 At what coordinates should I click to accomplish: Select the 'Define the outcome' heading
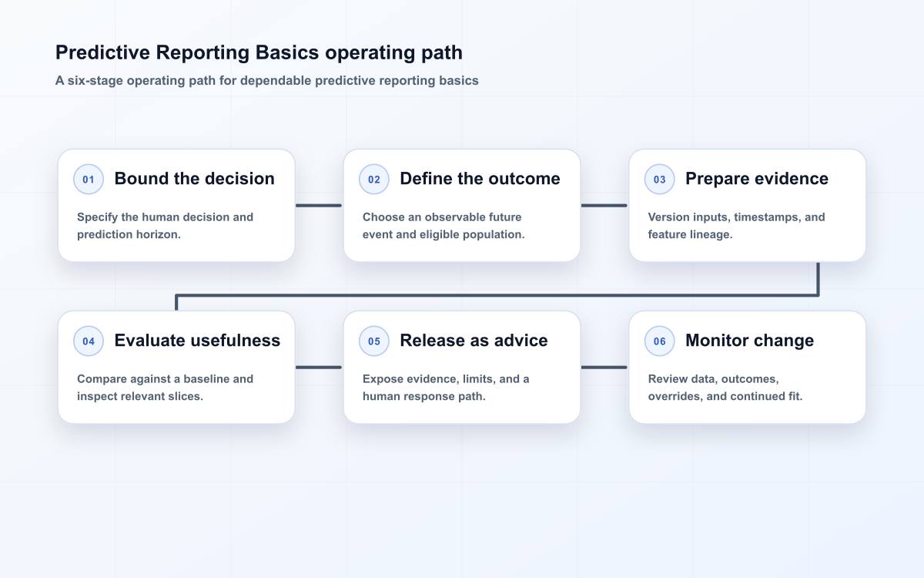(x=480, y=179)
